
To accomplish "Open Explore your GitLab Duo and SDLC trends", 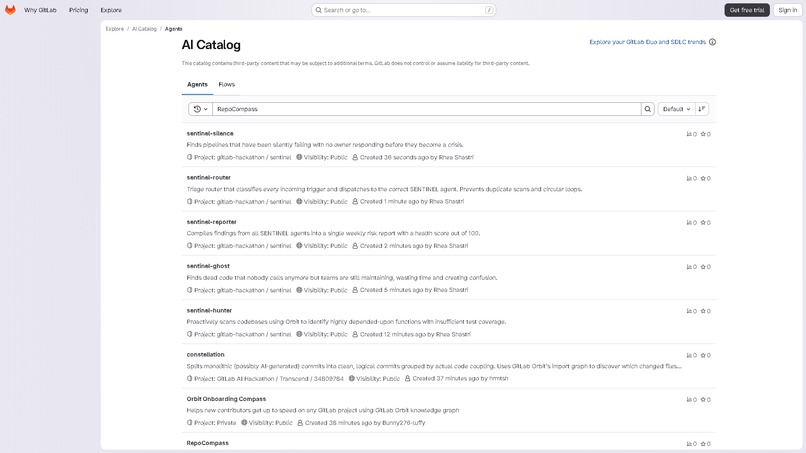I will click(x=647, y=42).
